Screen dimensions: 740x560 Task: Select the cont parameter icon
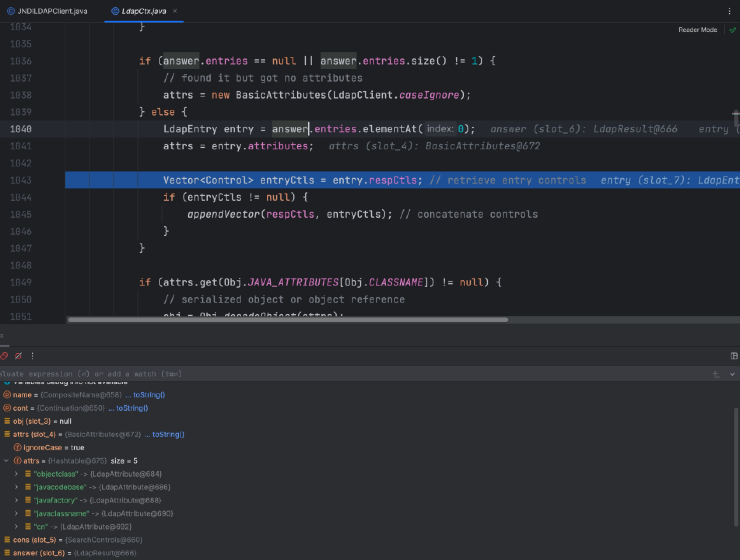point(7,408)
